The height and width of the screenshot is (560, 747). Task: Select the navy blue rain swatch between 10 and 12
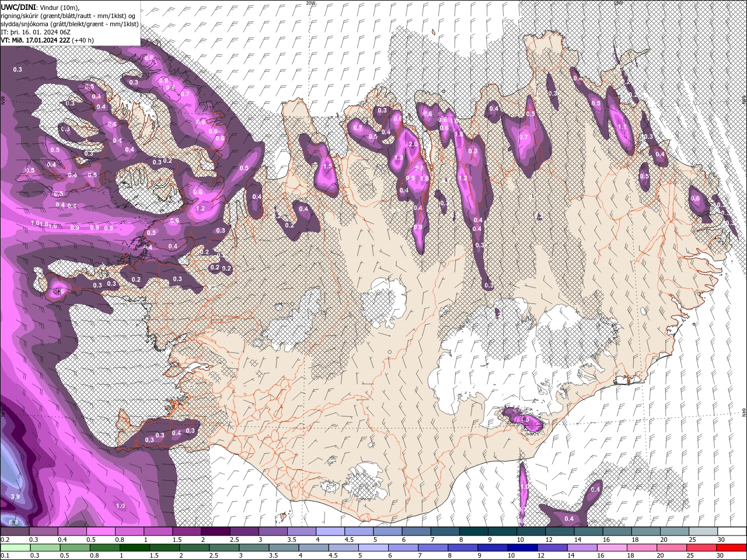pos(522,548)
